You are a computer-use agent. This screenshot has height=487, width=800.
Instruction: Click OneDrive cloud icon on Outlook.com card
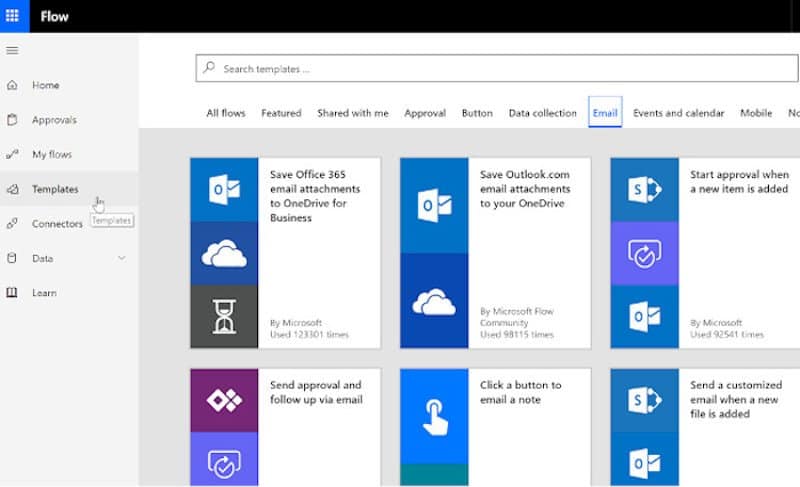(434, 301)
